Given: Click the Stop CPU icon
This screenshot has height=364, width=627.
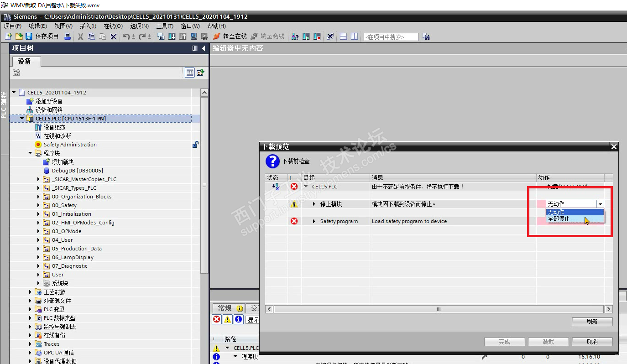Looking at the screenshot, I should click(x=317, y=36).
